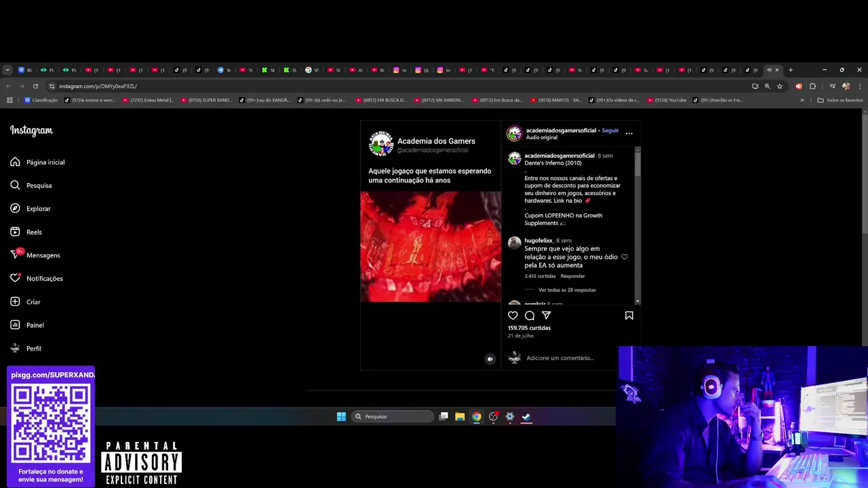Click the Chrome reload page icon
This screenshot has width=868, height=488.
point(35,86)
